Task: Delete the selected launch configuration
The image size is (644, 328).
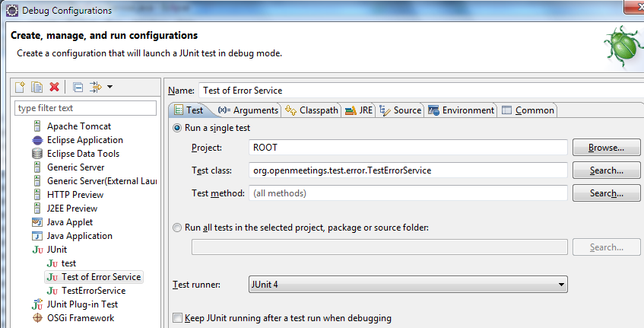Action: pyautogui.click(x=54, y=87)
